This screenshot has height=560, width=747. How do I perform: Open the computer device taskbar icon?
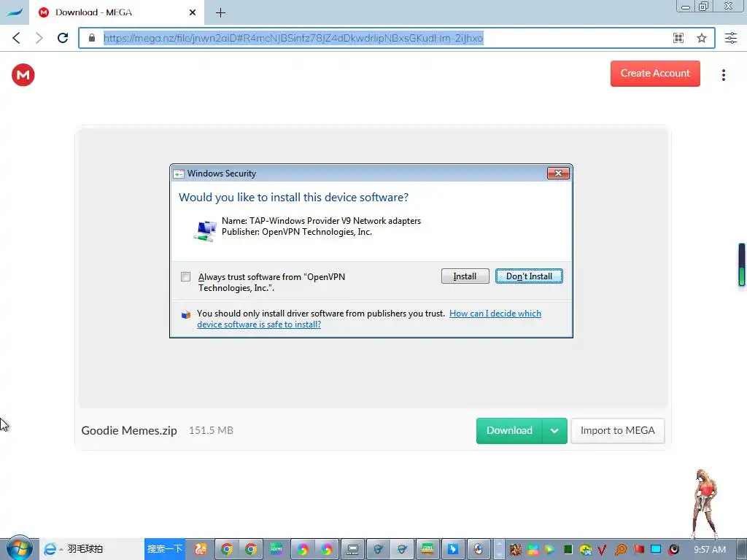352,550
